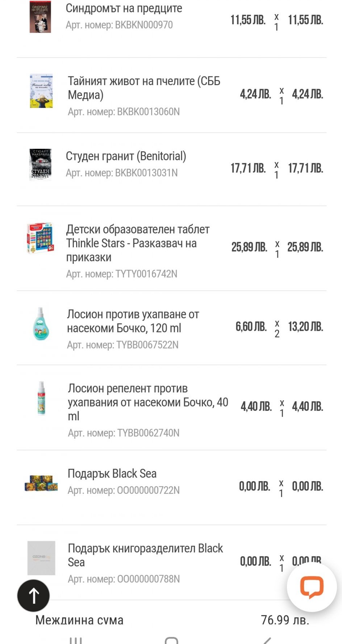Open the Thinkle Stars tablet product image
The image size is (342, 644).
click(x=40, y=239)
